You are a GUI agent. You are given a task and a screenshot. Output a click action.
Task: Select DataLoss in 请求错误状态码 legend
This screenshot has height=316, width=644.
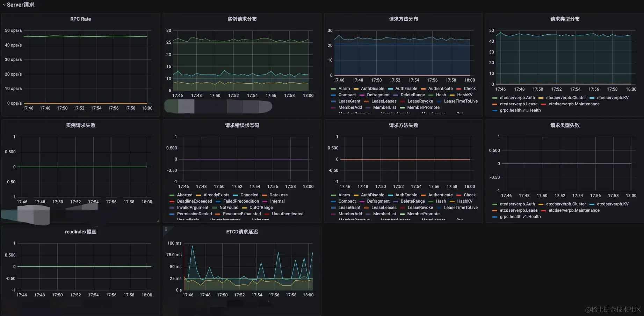pyautogui.click(x=278, y=195)
